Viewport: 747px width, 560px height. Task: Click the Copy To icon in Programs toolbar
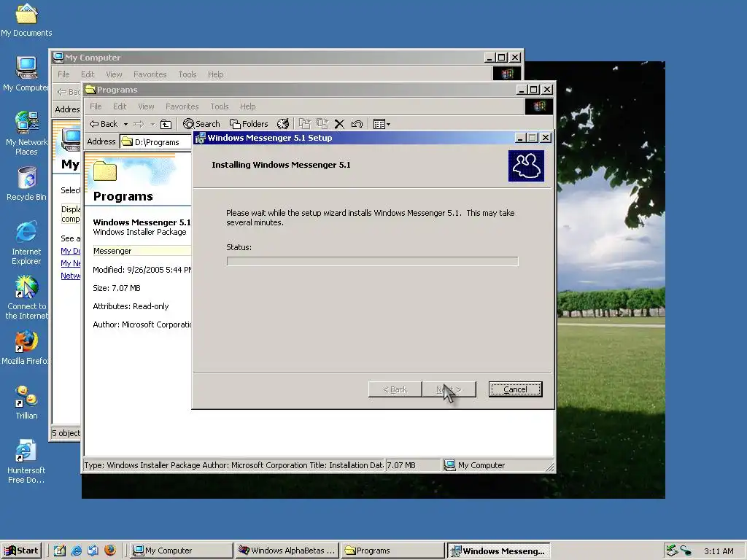point(322,124)
